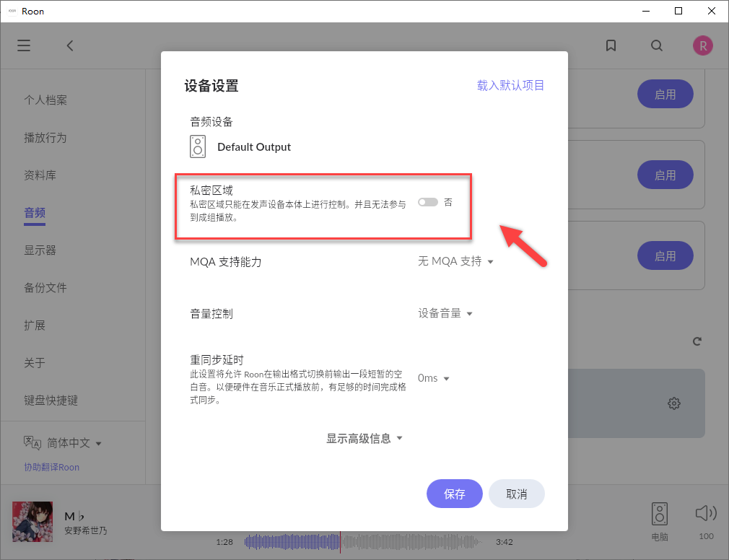Select 播放行为 in the settings sidebar
The width and height of the screenshot is (729, 560).
(x=45, y=138)
